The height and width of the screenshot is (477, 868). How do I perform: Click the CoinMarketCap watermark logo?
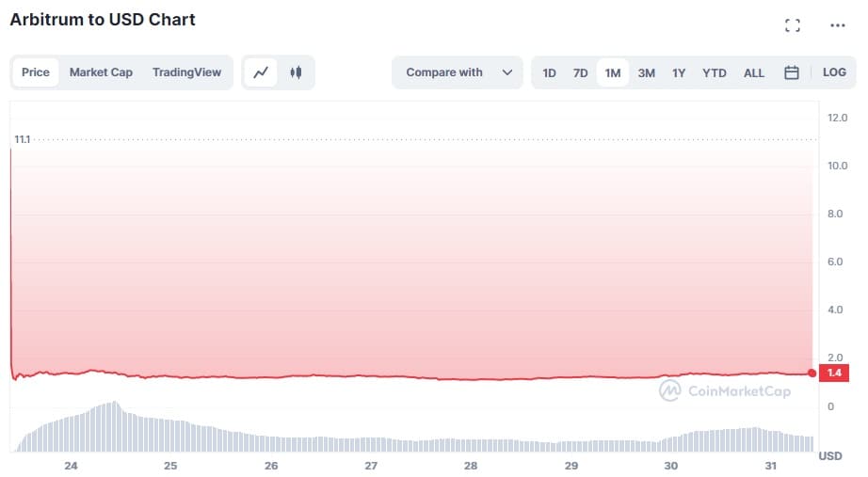pos(725,390)
